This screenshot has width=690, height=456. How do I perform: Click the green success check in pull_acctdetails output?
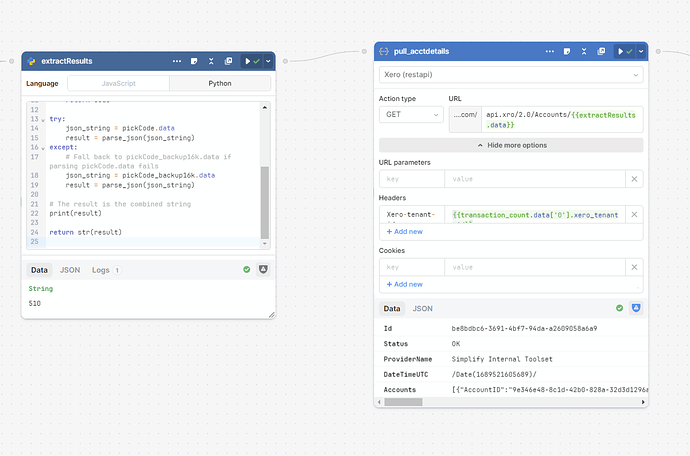pyautogui.click(x=619, y=308)
